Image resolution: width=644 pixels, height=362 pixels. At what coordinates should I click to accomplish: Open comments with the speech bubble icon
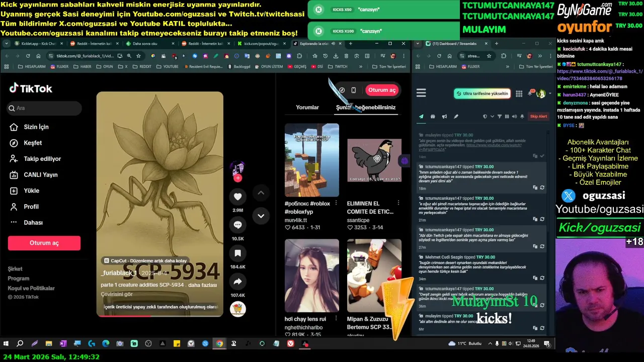pyautogui.click(x=237, y=225)
